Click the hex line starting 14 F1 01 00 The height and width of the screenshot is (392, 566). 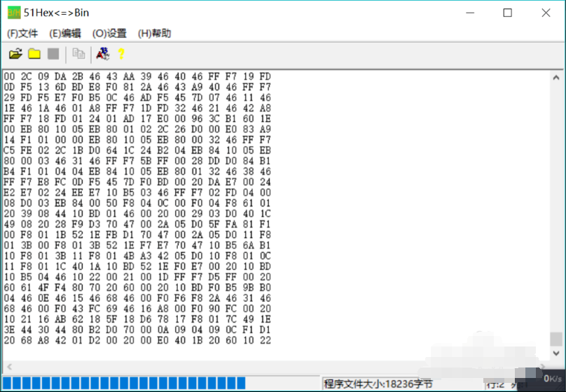click(137, 139)
